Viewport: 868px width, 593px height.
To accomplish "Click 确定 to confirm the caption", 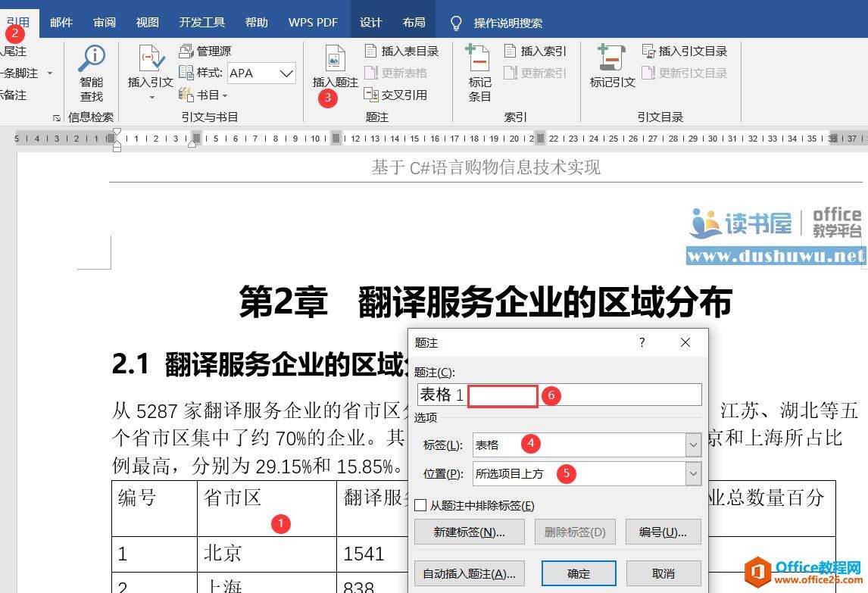I will (x=578, y=573).
